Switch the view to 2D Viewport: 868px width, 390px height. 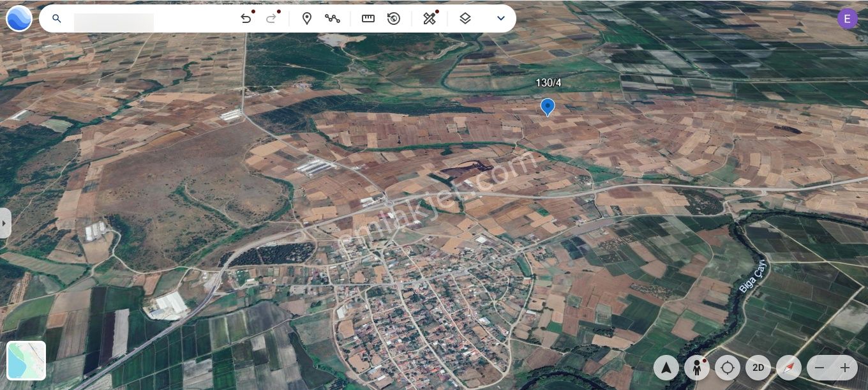(x=758, y=368)
